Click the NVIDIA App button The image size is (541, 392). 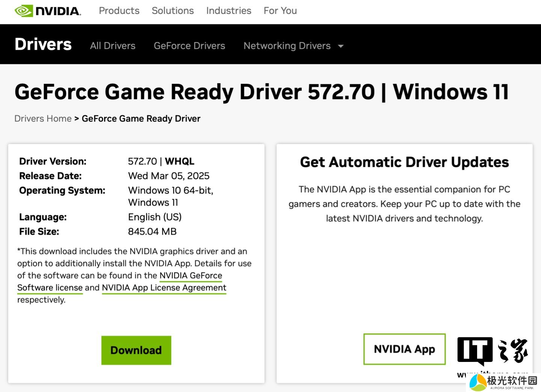[405, 349]
